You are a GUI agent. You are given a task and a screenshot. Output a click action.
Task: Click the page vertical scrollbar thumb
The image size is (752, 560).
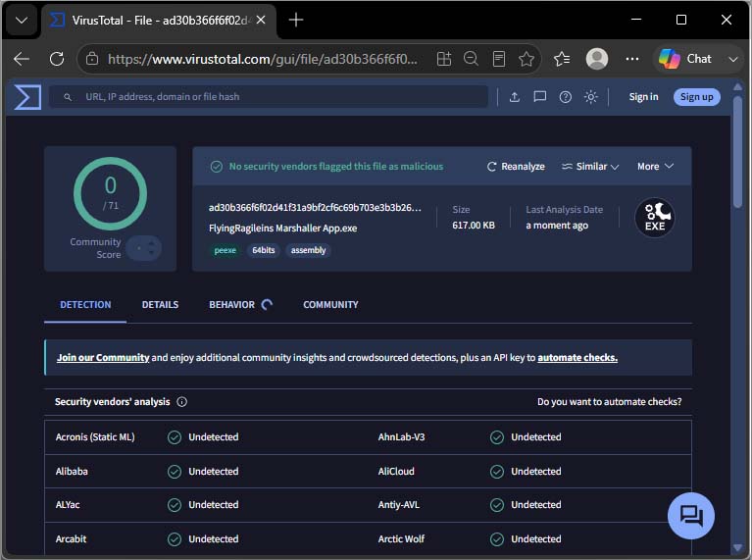(737, 152)
